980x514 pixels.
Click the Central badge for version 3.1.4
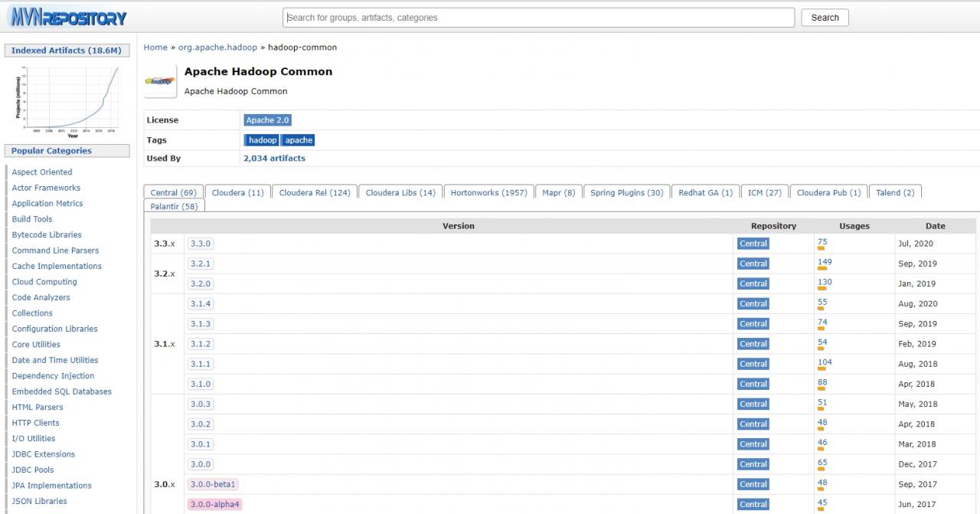click(753, 304)
